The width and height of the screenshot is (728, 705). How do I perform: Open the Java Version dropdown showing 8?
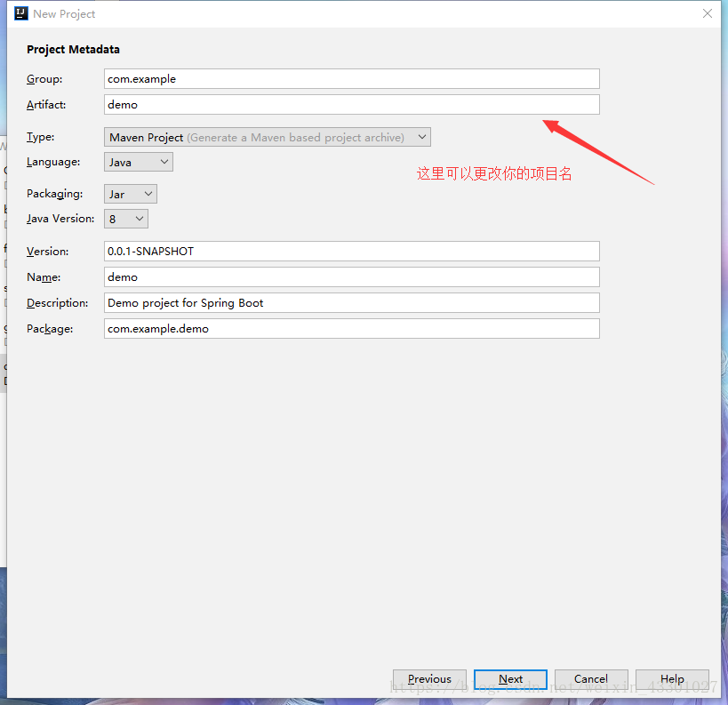126,219
